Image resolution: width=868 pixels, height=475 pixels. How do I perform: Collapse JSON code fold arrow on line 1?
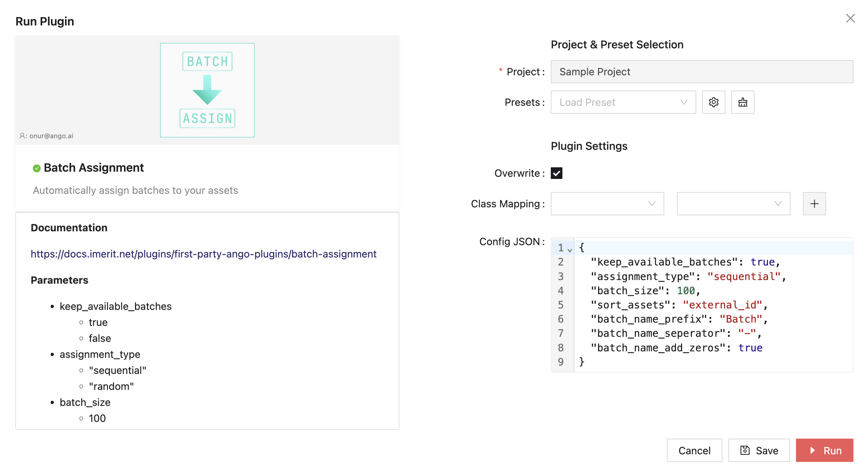click(x=570, y=250)
